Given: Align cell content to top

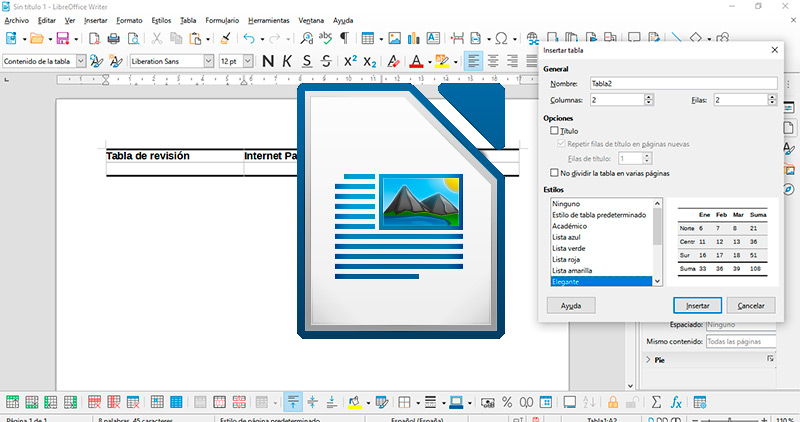Looking at the screenshot, I should tap(293, 402).
